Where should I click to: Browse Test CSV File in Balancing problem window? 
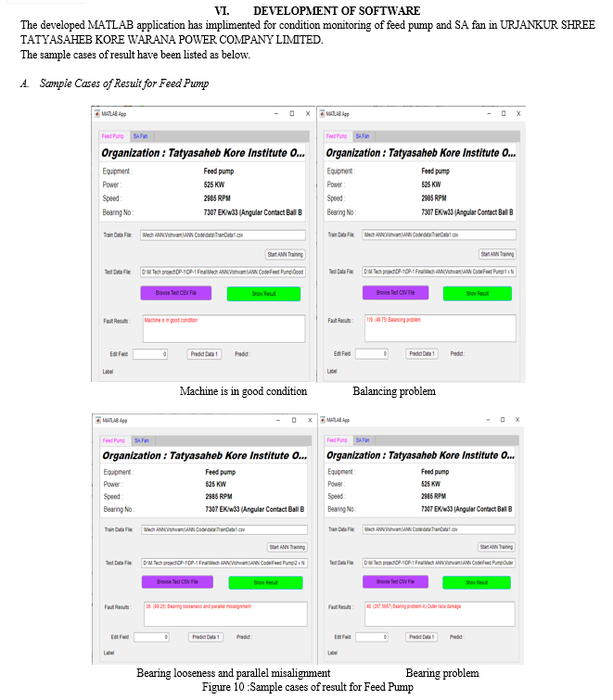point(396,292)
